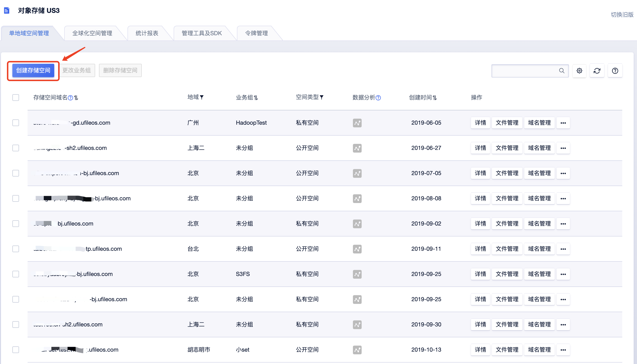This screenshot has width=637, height=364.
Task: Open more actions for the 2019-06-27 row
Action: point(563,148)
